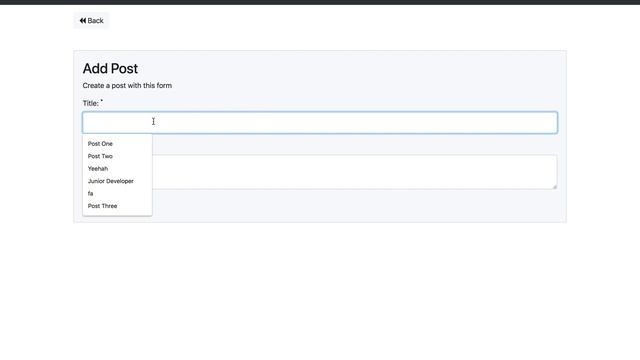
Task: Click the rewind arrows icon on Back
Action: point(83,21)
